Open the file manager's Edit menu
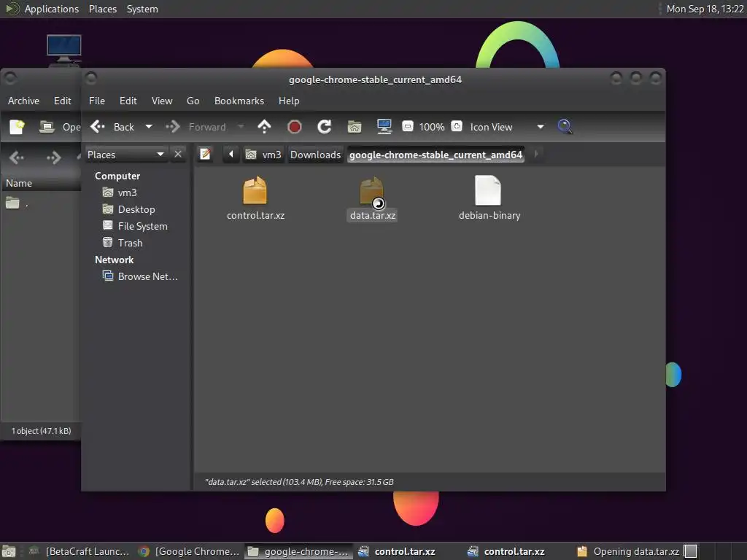This screenshot has width=747, height=560. click(128, 101)
